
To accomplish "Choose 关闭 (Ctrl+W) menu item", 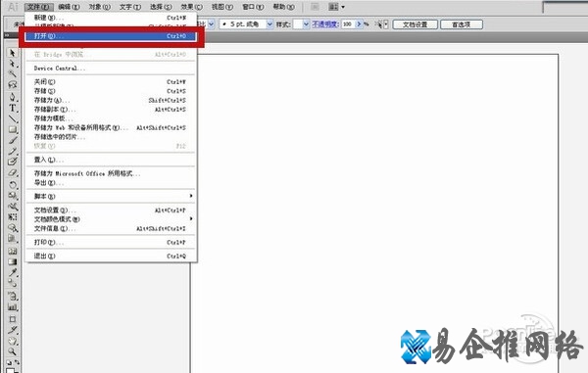I will (111, 81).
